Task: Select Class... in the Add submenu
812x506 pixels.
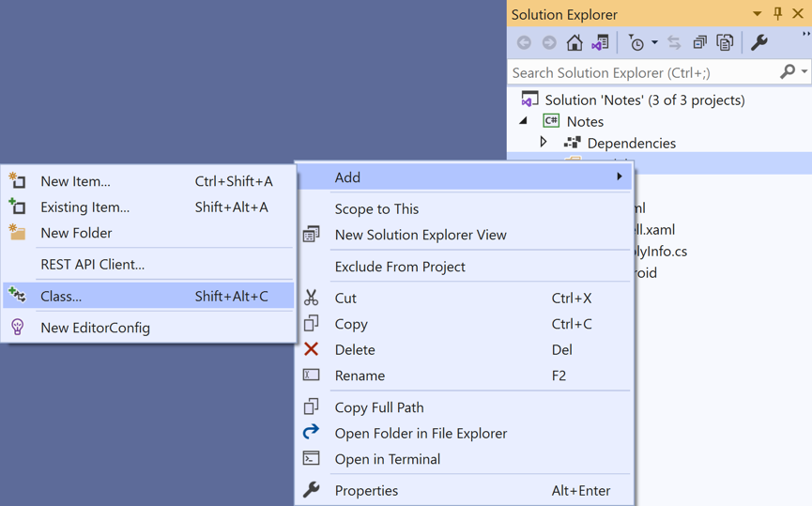Action: pyautogui.click(x=61, y=296)
